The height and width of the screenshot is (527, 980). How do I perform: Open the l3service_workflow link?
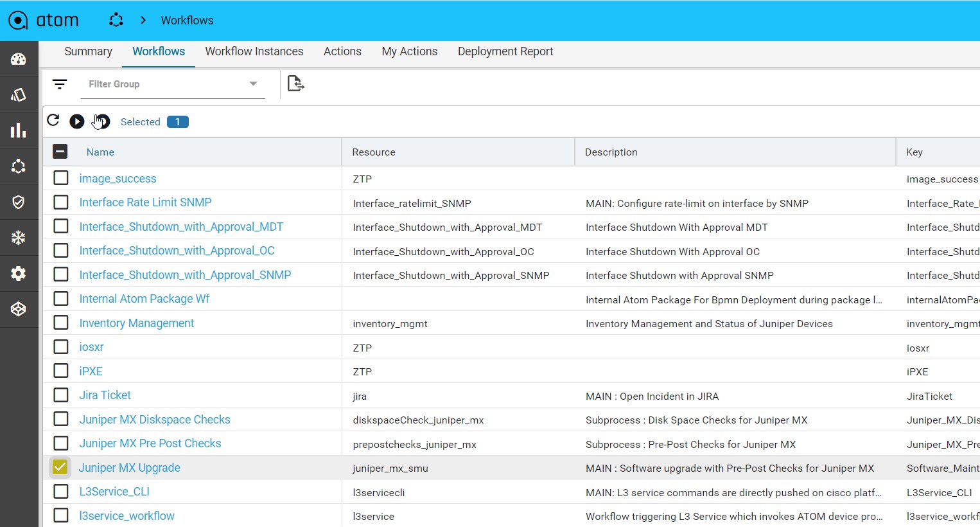click(127, 516)
